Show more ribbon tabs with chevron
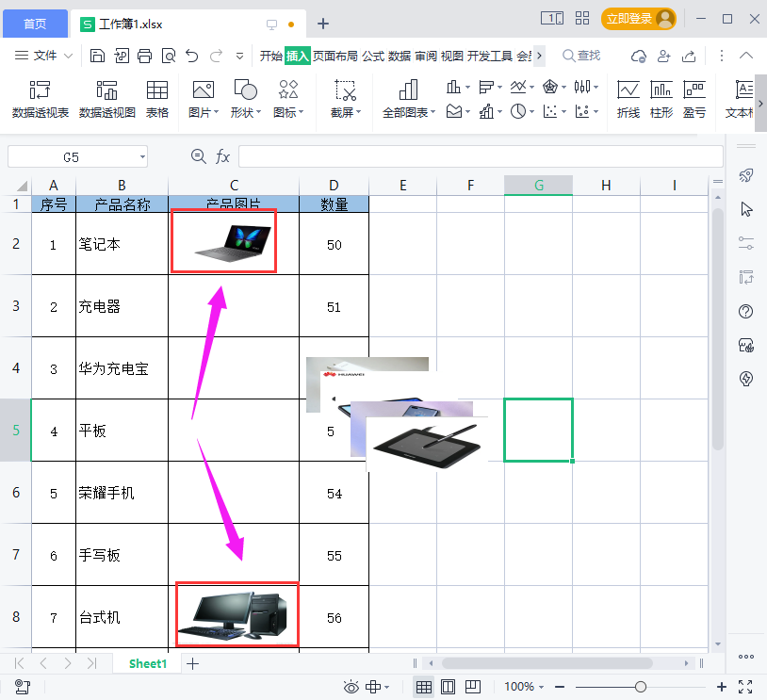The width and height of the screenshot is (767, 700). (539, 56)
